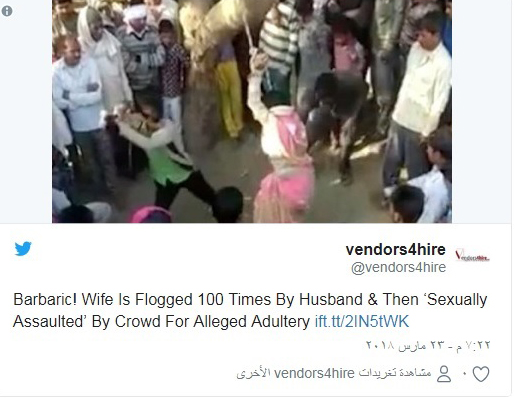This screenshot has width=516, height=402.
Task: Open the tweet timestamp 23 مارس 2018
Action: [428, 345]
